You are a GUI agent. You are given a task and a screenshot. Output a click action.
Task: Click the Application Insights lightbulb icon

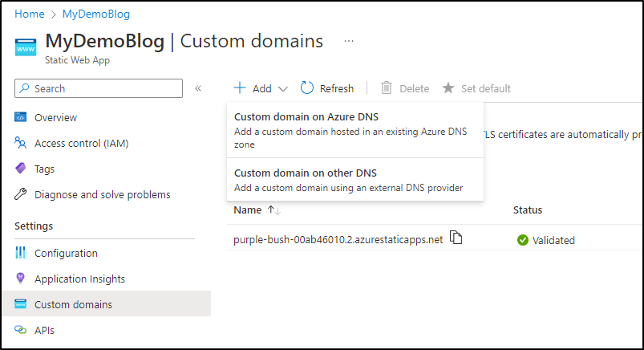click(20, 278)
